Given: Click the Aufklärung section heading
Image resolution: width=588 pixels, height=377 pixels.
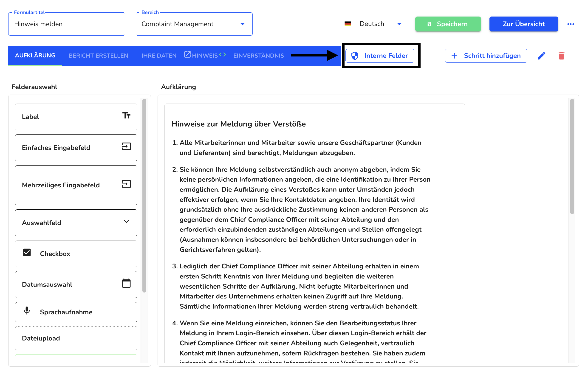Looking at the screenshot, I should click(178, 87).
